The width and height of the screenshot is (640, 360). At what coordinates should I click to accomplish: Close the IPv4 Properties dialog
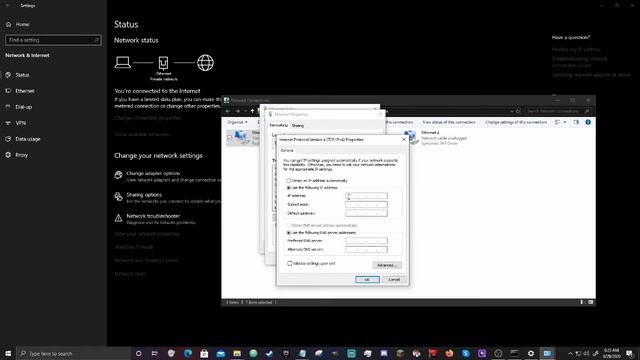point(404,140)
